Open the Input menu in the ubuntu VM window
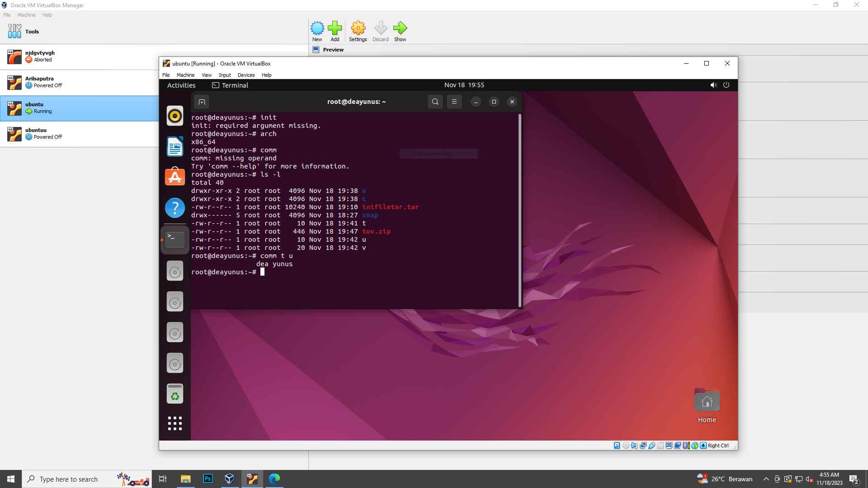868x488 pixels. (225, 75)
